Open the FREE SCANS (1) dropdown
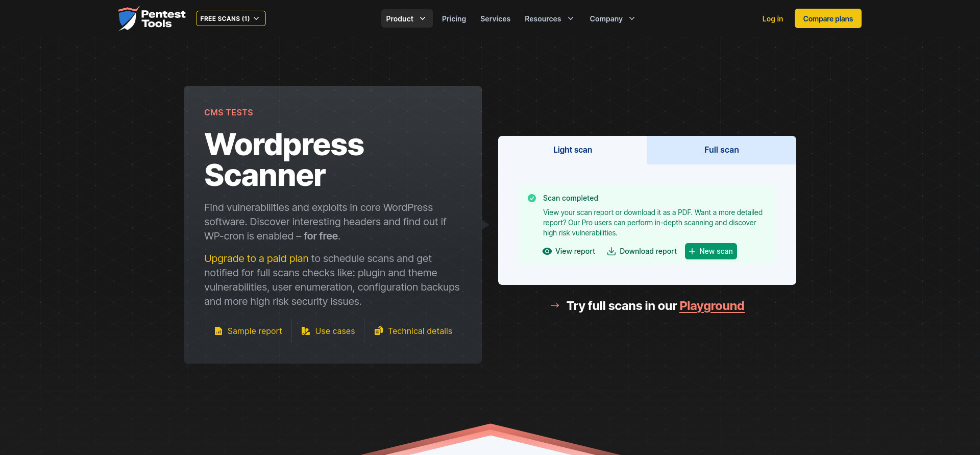Screen dimensions: 980x455 [x=231, y=18]
